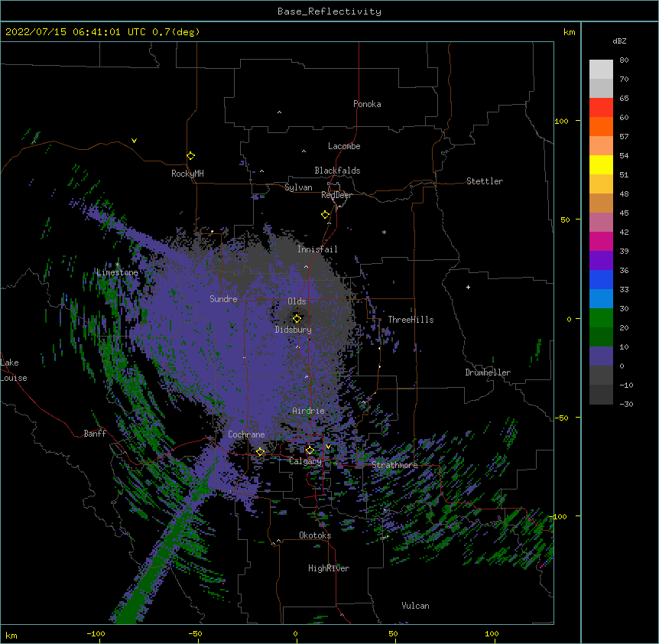This screenshot has width=659, height=644.
Task: Click the Banff label
Action: (x=95, y=434)
